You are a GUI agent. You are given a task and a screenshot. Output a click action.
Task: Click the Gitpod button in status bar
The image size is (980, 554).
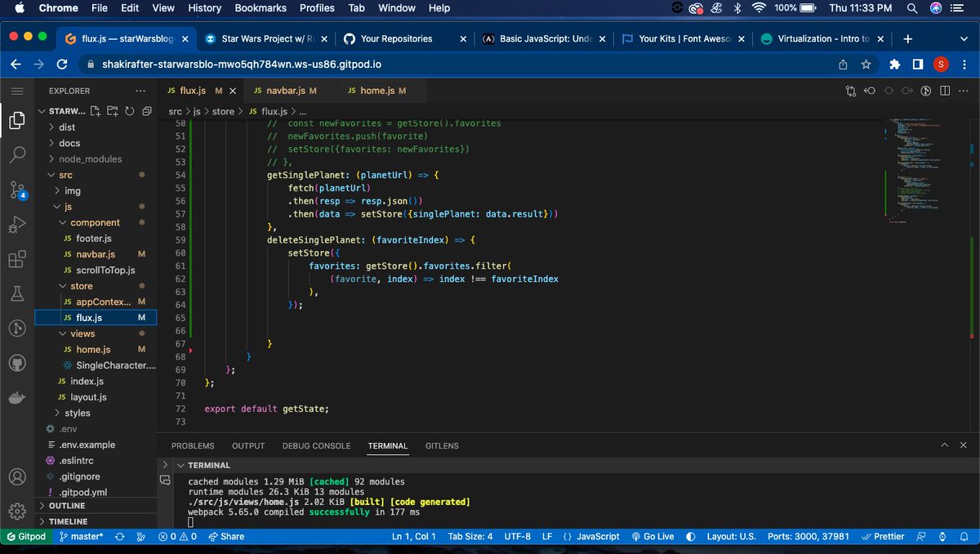tap(26, 537)
